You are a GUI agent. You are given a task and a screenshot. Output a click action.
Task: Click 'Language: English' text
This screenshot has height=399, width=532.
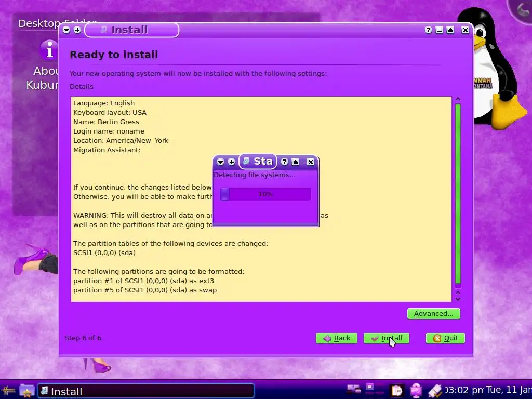point(104,103)
